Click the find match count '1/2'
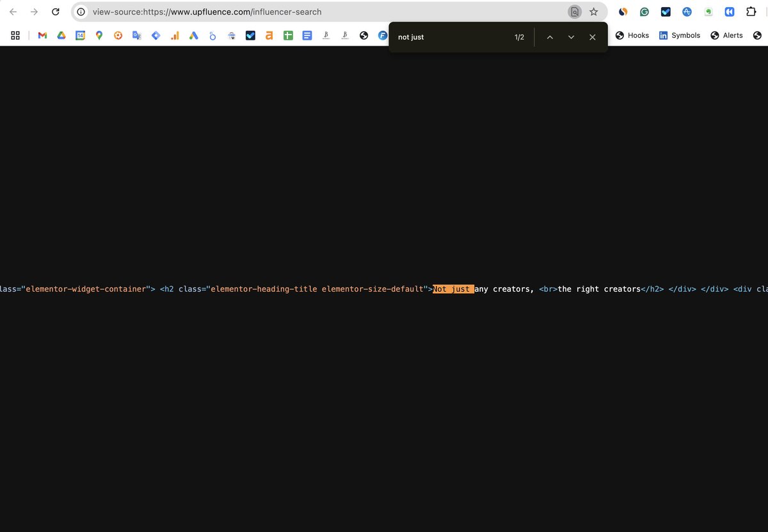The width and height of the screenshot is (768, 532). point(519,37)
